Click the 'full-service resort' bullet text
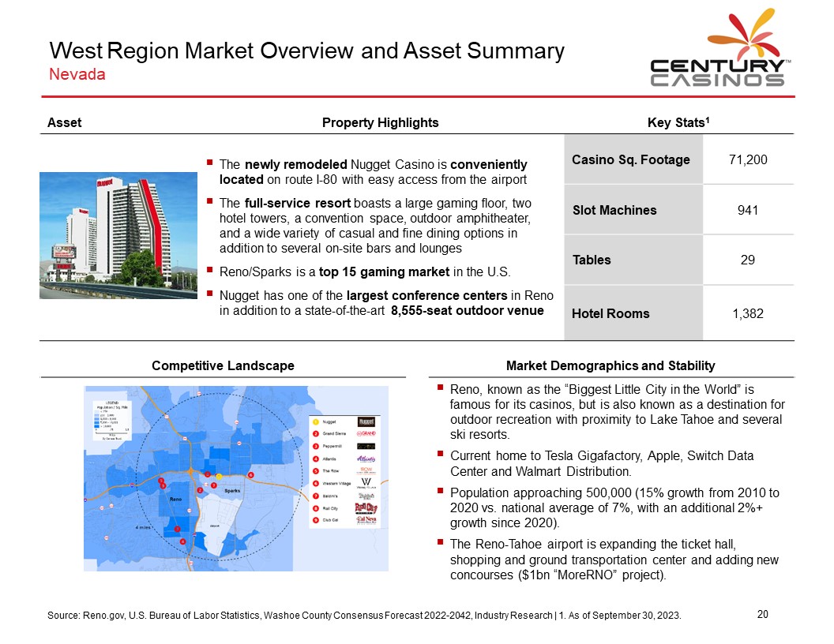This screenshot has width=834, height=644. 375,225
